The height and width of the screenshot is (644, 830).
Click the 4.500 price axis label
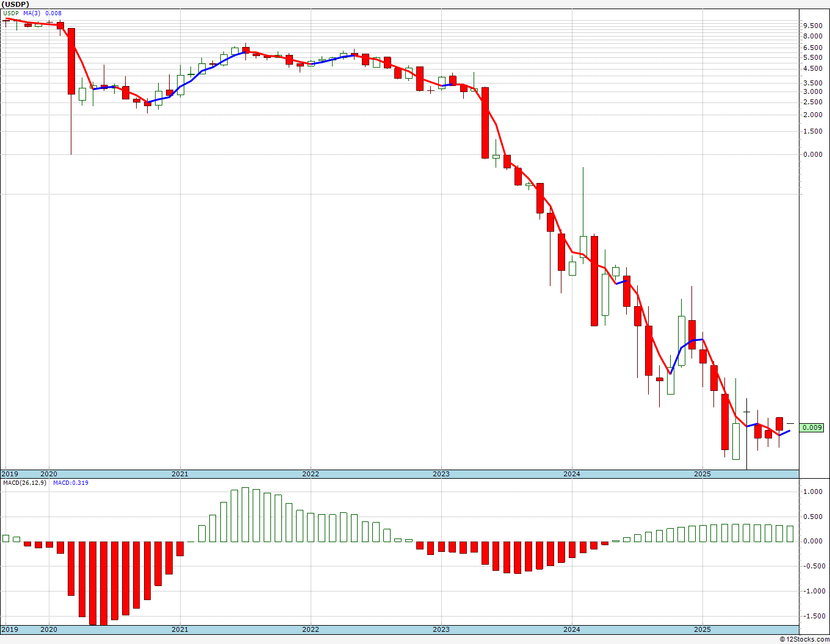click(x=813, y=68)
